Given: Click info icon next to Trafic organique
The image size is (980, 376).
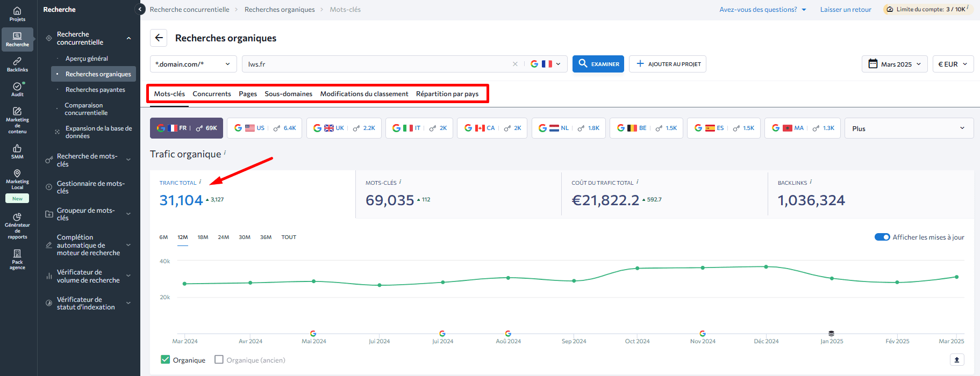Looking at the screenshot, I should [225, 153].
